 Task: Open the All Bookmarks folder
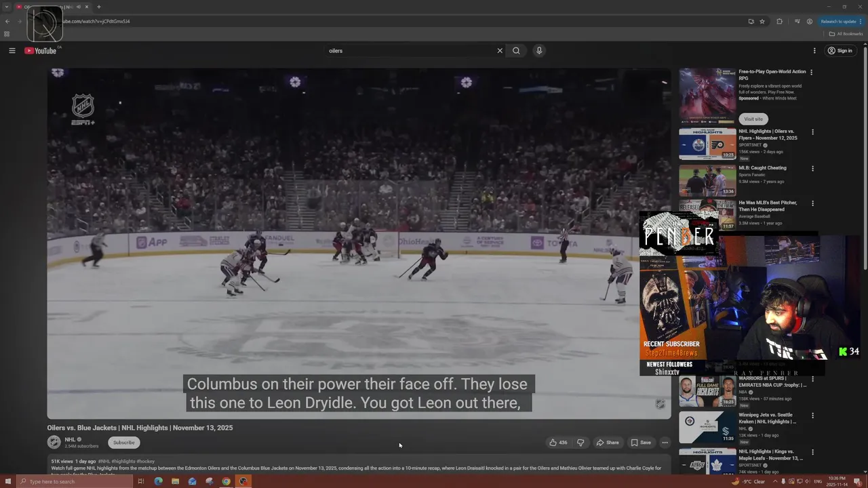[x=846, y=34]
